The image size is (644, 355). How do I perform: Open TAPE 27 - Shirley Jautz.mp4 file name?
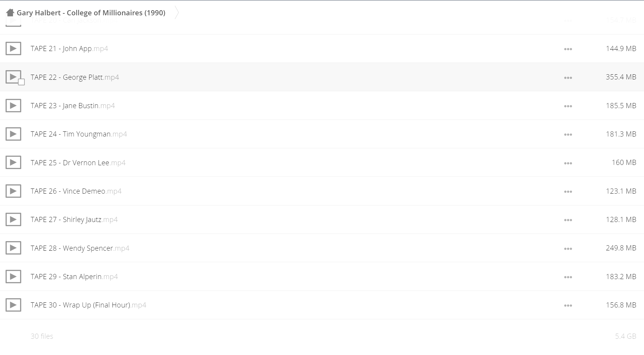(x=74, y=219)
